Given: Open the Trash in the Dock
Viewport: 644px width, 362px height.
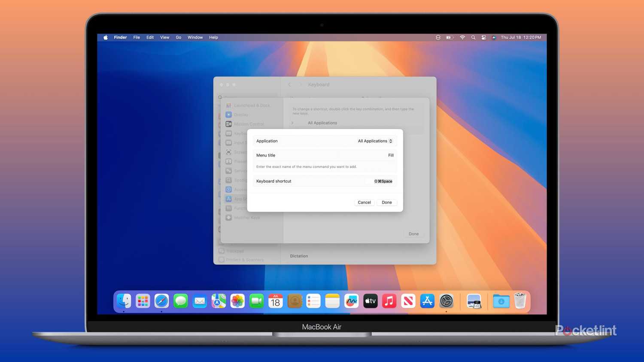Looking at the screenshot, I should click(x=520, y=301).
